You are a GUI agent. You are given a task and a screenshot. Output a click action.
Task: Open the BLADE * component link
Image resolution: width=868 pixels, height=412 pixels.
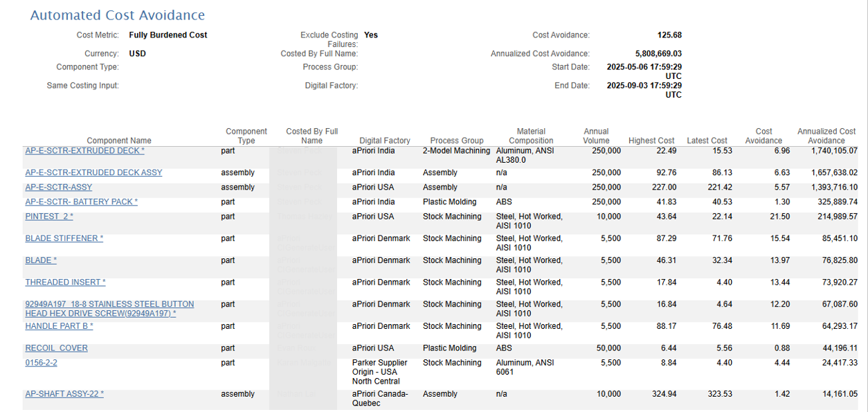pos(41,260)
